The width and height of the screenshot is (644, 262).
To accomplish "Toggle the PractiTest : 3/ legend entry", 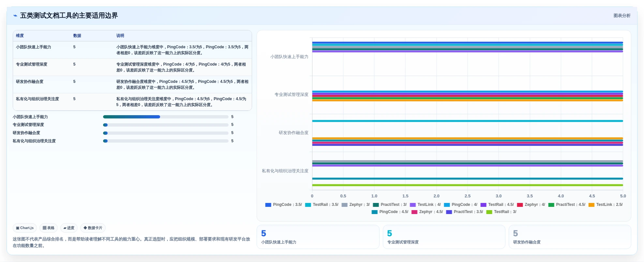I will coord(390,205).
